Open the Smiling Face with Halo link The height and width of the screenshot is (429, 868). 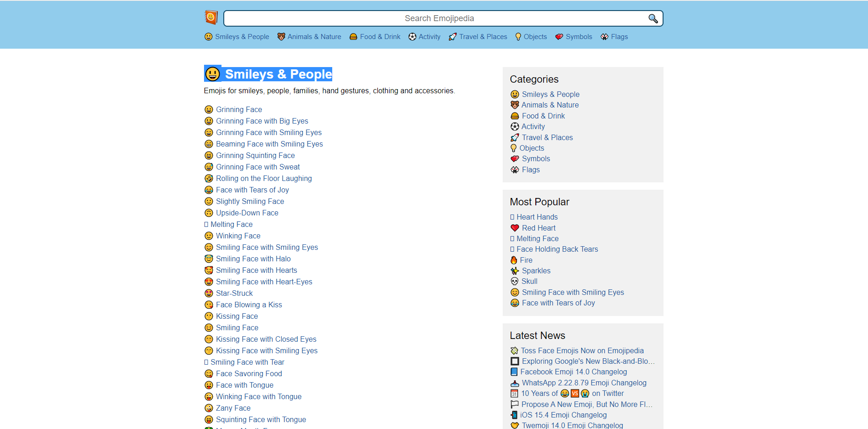click(x=253, y=259)
